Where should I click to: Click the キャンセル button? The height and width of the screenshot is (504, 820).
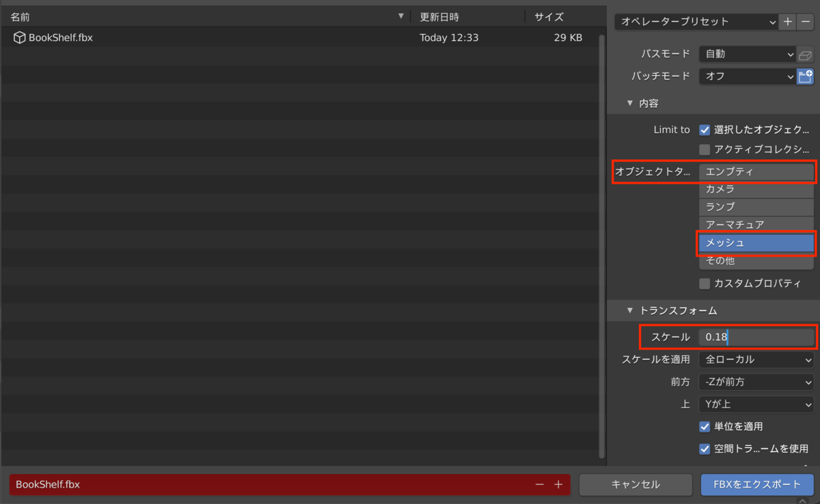pyautogui.click(x=635, y=484)
